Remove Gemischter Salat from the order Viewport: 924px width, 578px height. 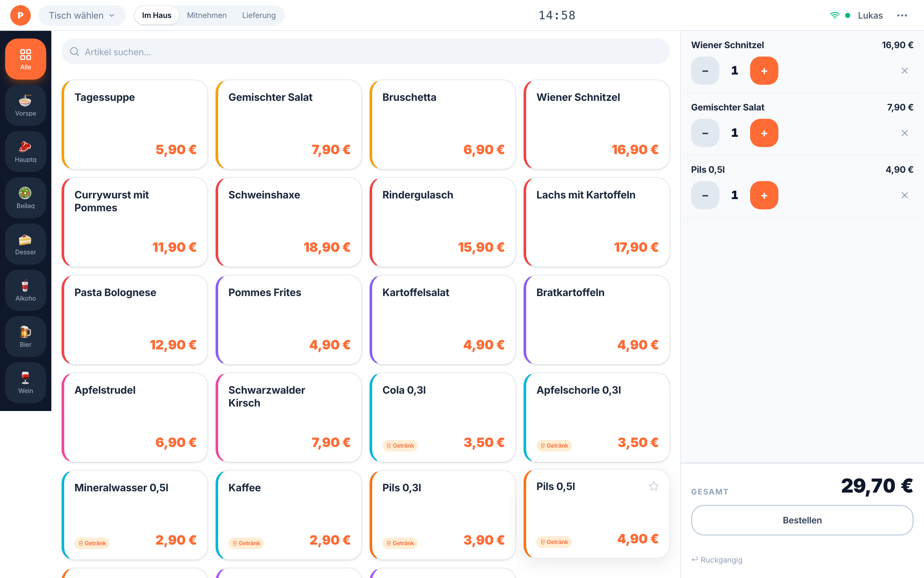coord(904,133)
